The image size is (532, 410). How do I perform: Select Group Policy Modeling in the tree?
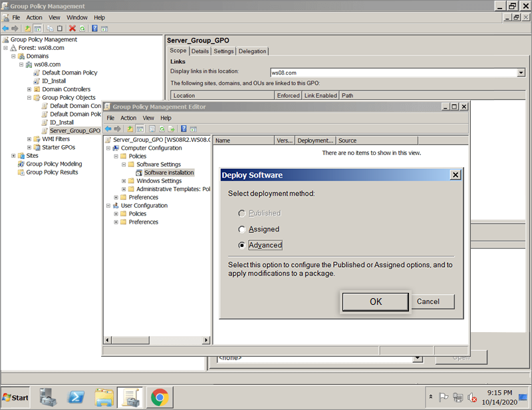(54, 164)
